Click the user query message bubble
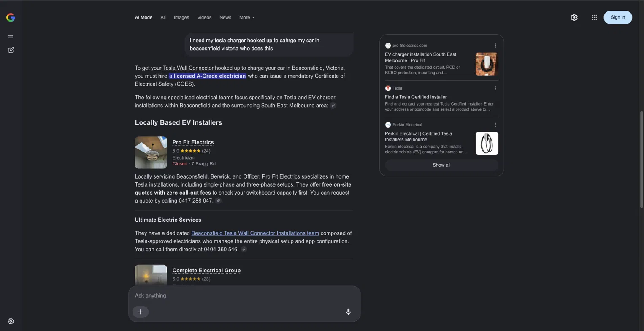The height and width of the screenshot is (331, 644). [x=269, y=44]
